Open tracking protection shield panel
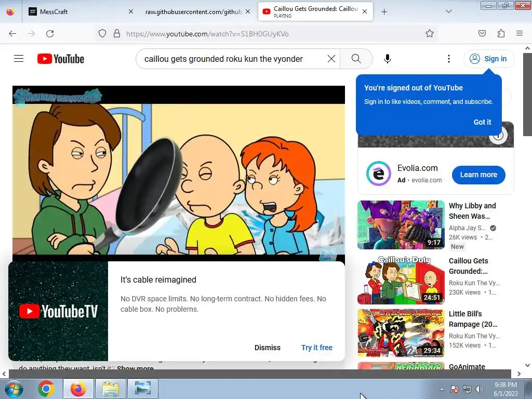The image size is (532, 399). pyautogui.click(x=102, y=34)
